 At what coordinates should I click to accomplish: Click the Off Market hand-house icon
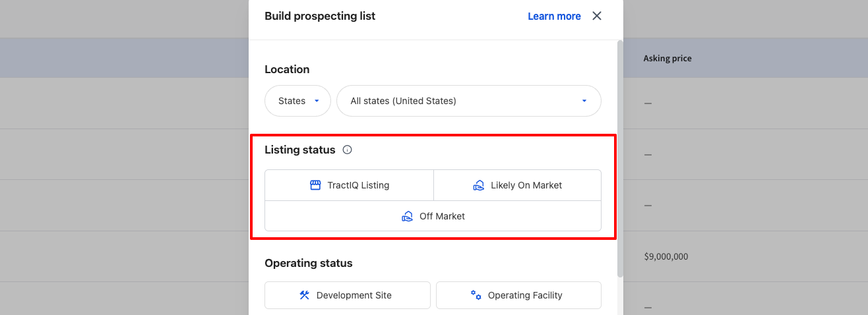pos(408,216)
